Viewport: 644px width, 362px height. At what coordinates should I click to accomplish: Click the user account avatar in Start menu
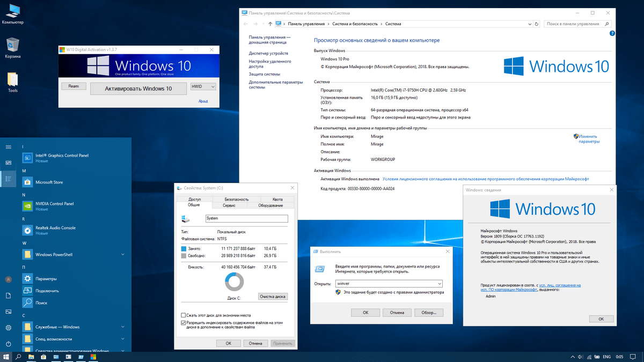8,279
